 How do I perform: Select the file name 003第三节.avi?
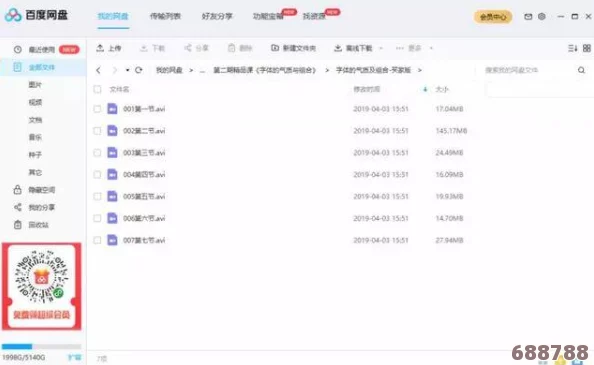pos(144,153)
